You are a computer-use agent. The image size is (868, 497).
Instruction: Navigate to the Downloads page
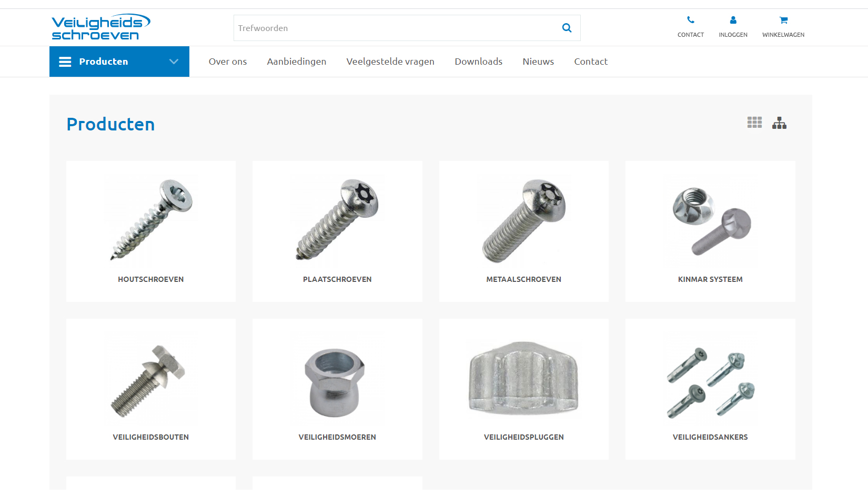point(478,62)
